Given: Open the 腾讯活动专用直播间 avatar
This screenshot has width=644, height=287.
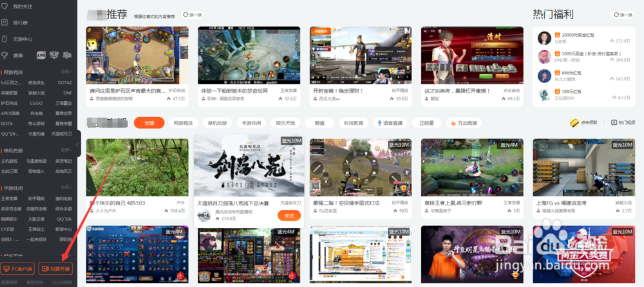Looking at the screenshot, I should point(205,215).
